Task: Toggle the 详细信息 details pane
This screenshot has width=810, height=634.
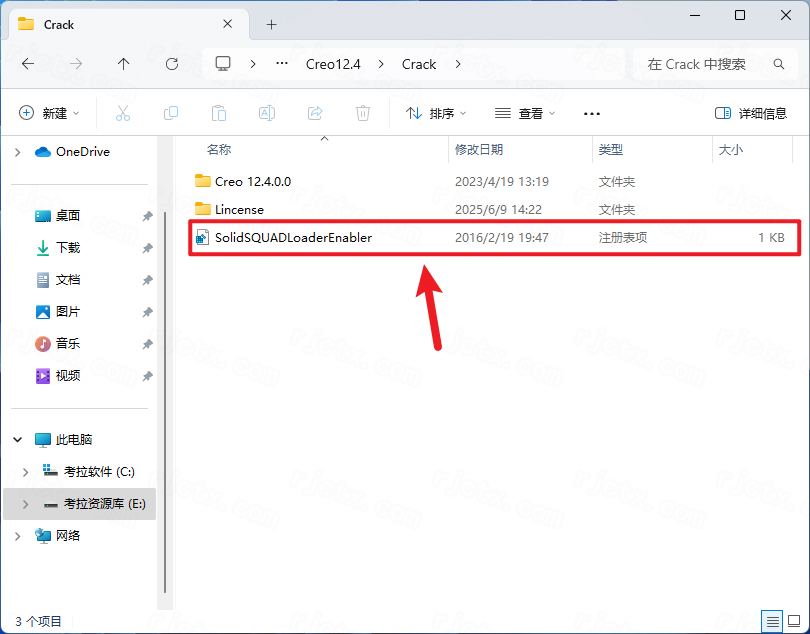Action: 751,113
